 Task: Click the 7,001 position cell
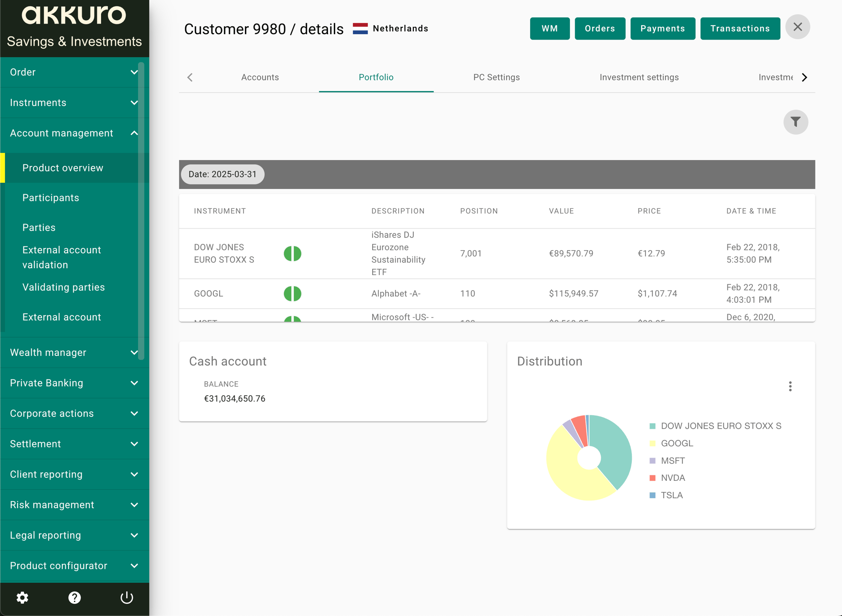click(x=471, y=253)
